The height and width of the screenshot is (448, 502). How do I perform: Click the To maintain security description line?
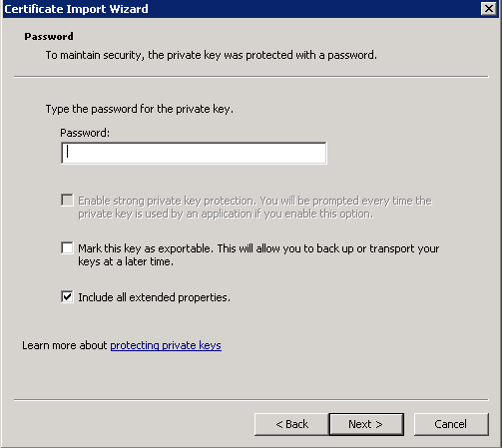pyautogui.click(x=212, y=55)
